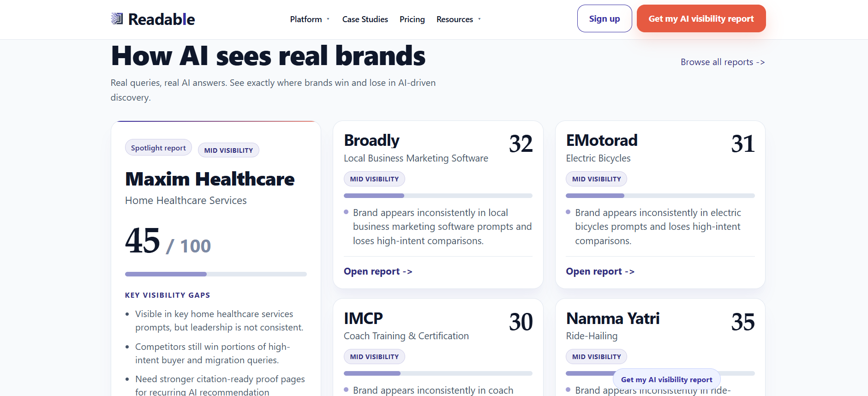Click the Namma Yatri score 35
The image size is (868, 396).
[743, 322]
